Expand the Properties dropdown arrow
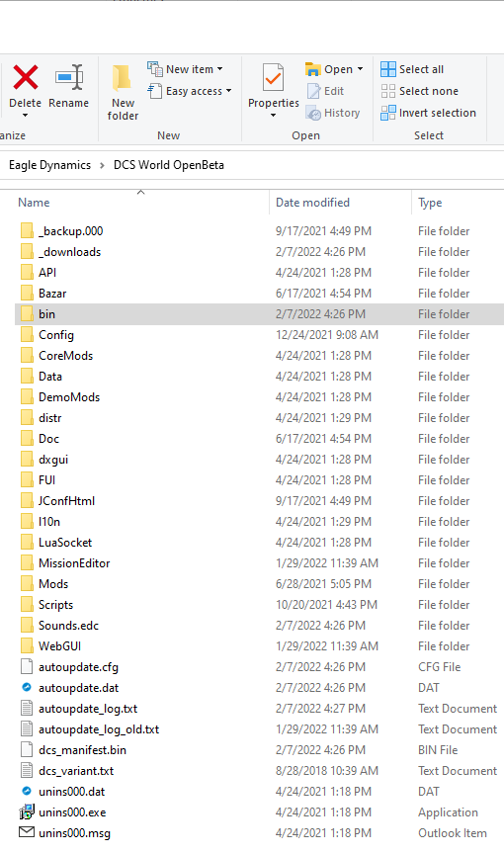 [273, 115]
